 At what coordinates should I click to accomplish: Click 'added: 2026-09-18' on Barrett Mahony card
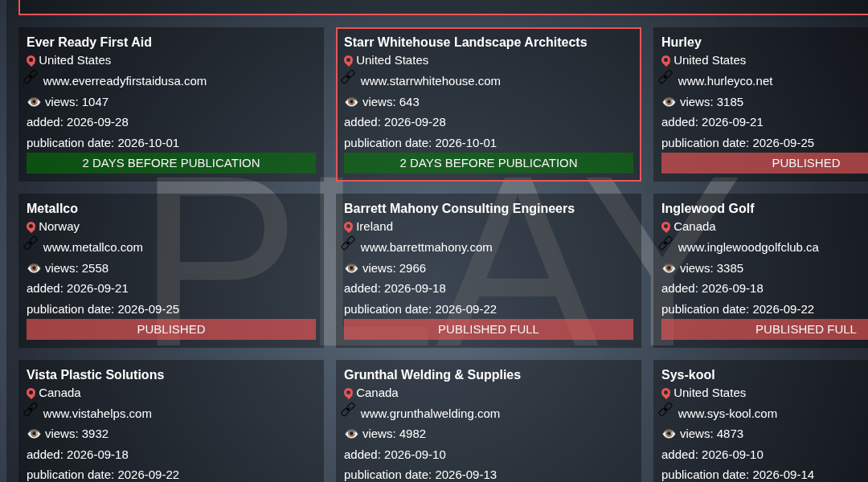tap(395, 288)
